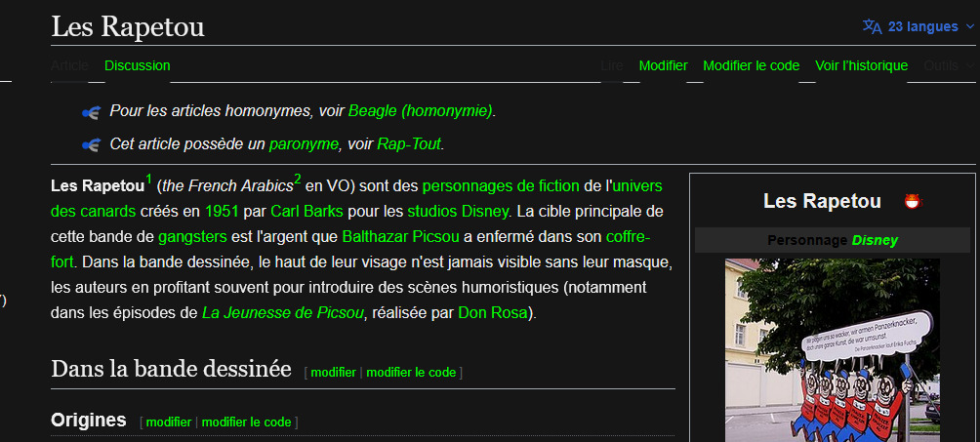Image resolution: width=980 pixels, height=442 pixels.
Task: Click footnote reference 1 after Les Rapetou
Action: coord(148,181)
